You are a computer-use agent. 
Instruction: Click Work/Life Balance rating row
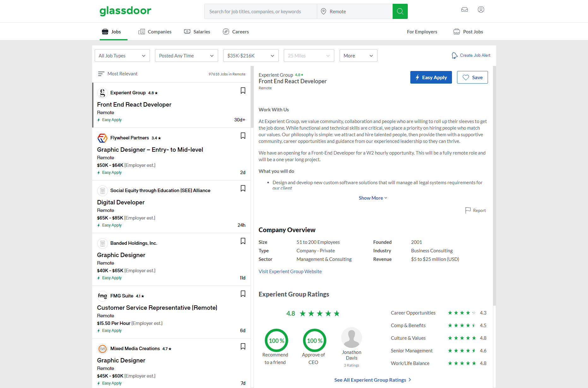(438, 363)
